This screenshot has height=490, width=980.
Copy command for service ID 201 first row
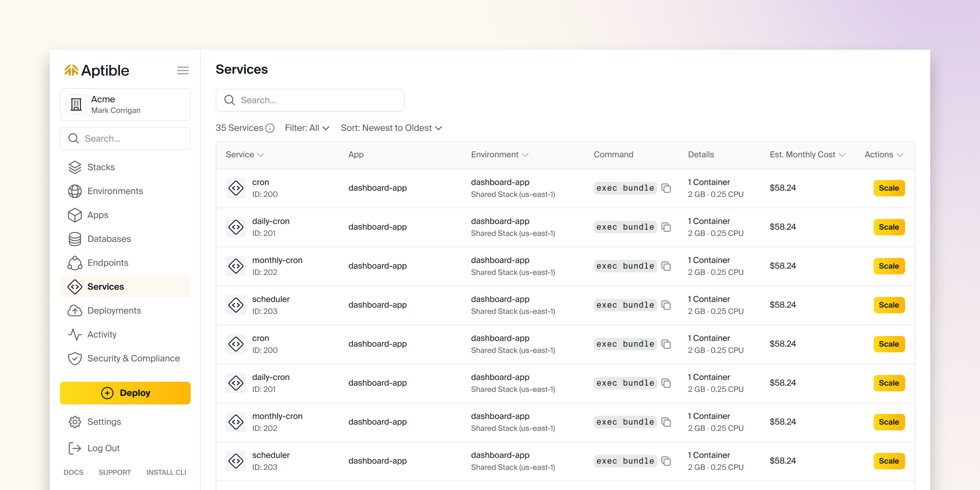(x=666, y=227)
